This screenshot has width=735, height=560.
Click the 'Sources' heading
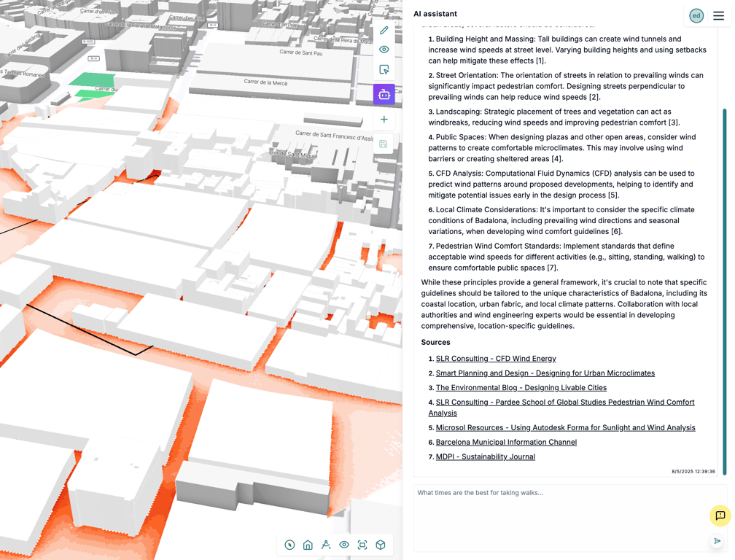[x=435, y=342]
